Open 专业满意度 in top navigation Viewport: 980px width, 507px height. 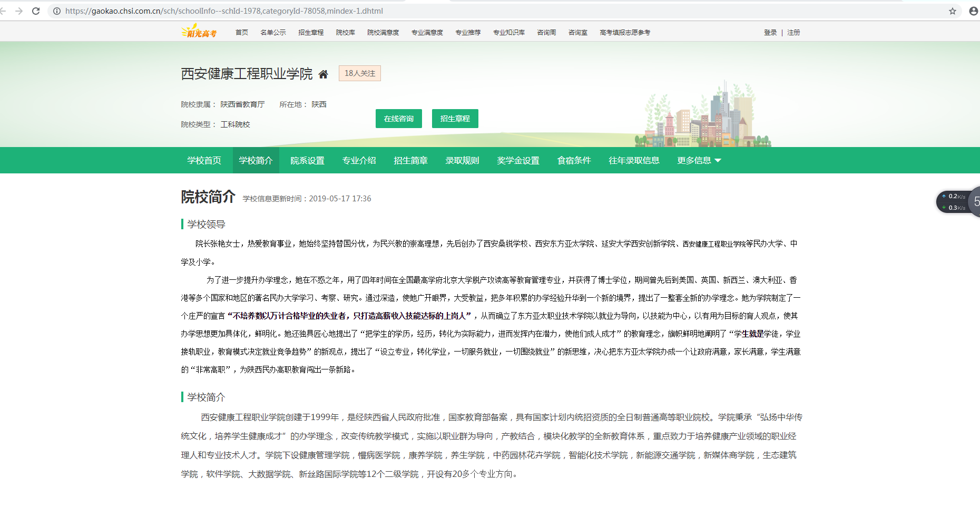tap(427, 32)
